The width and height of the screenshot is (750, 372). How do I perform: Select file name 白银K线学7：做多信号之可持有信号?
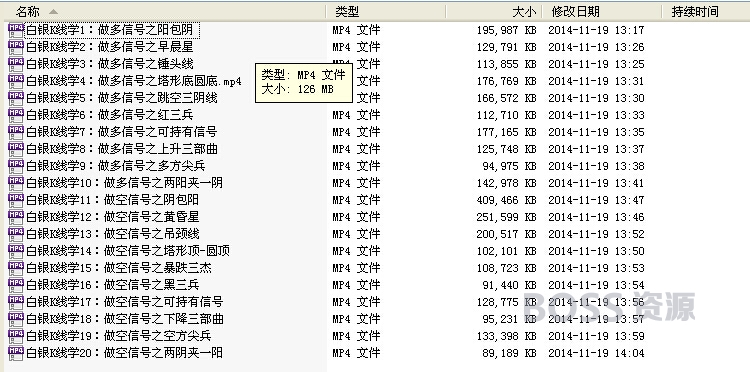(121, 132)
